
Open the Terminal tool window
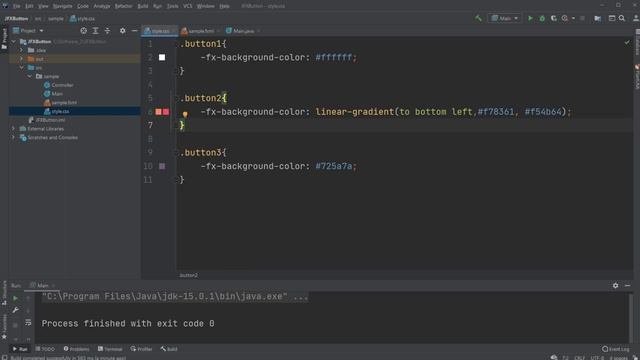[110, 349]
